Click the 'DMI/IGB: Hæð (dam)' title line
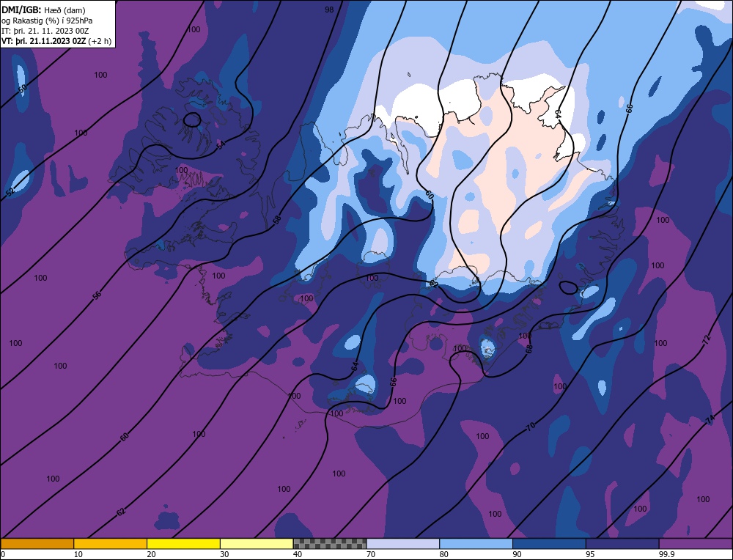 pyautogui.click(x=43, y=10)
